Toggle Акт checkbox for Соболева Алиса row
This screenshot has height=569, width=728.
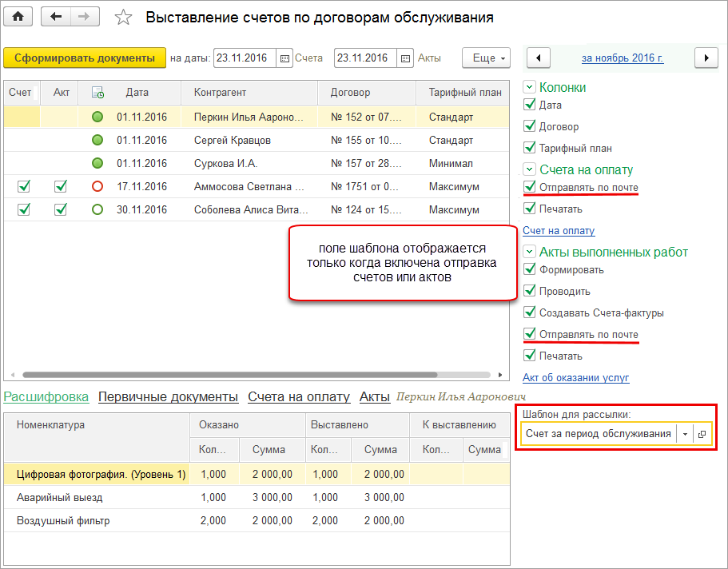[61, 209]
